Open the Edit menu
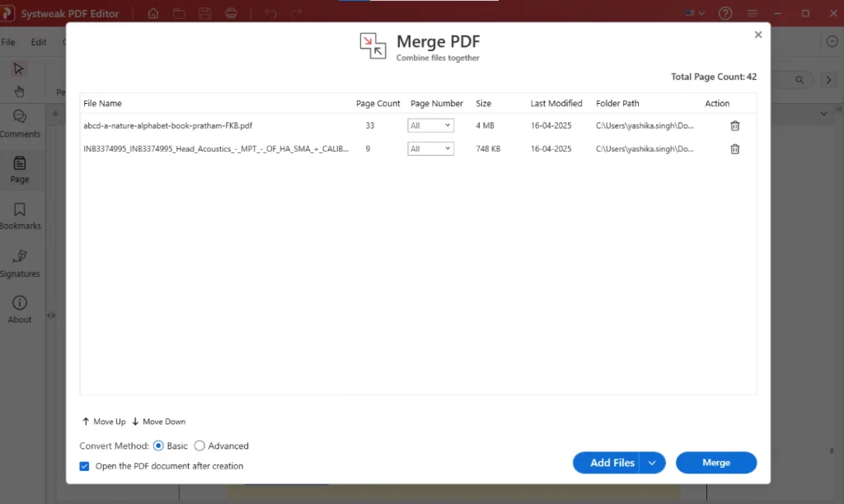The image size is (844, 504). tap(38, 41)
